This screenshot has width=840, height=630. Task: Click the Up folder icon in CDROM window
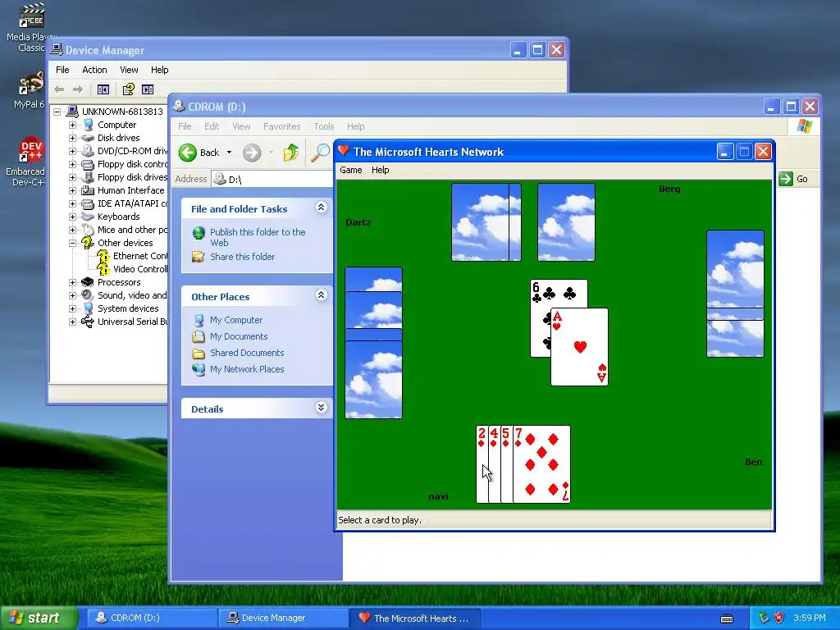(291, 153)
